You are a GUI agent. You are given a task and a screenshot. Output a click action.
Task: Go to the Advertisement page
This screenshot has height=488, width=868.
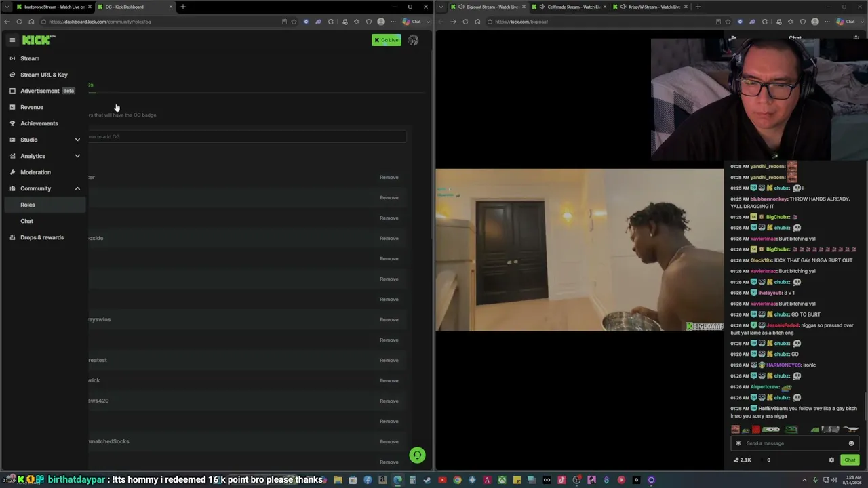pyautogui.click(x=40, y=91)
